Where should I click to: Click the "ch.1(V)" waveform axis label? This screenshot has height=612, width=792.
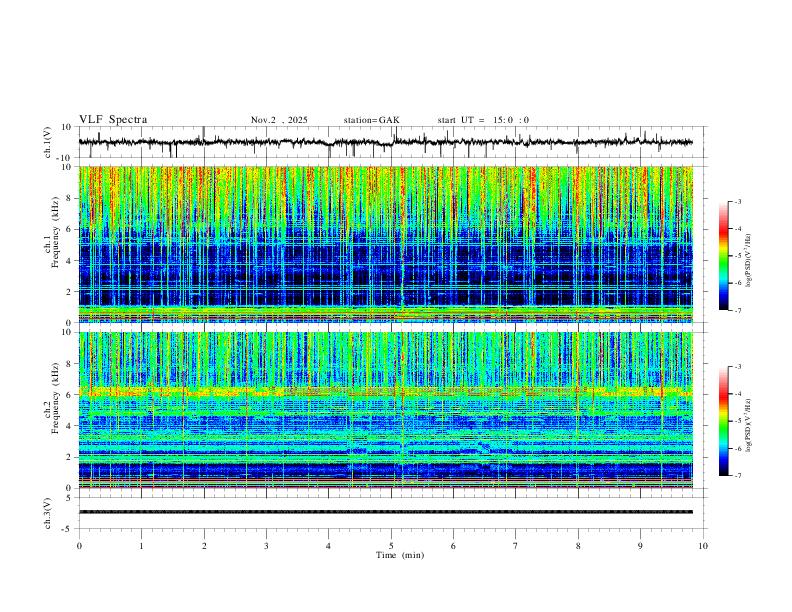pos(48,142)
